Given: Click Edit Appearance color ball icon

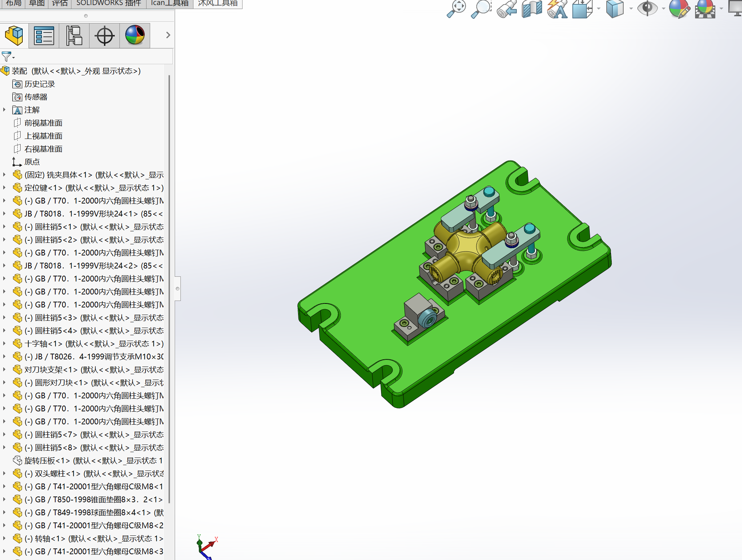Looking at the screenshot, I should click(x=679, y=9).
